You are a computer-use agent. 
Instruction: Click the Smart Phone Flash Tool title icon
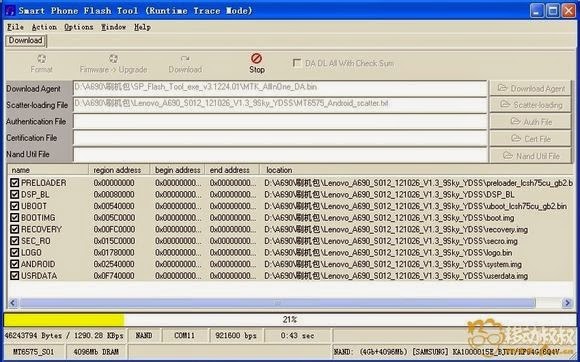pos(11,11)
